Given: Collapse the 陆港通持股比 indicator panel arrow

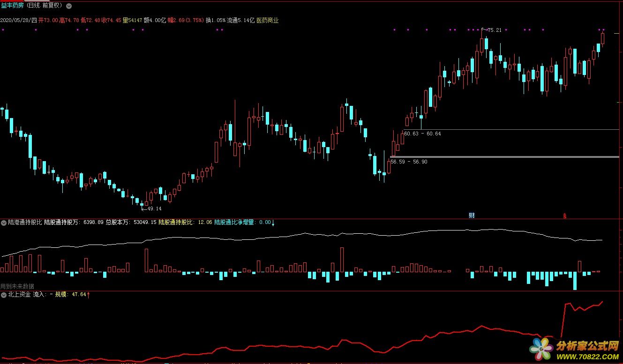Looking at the screenshot, I should pos(4,223).
